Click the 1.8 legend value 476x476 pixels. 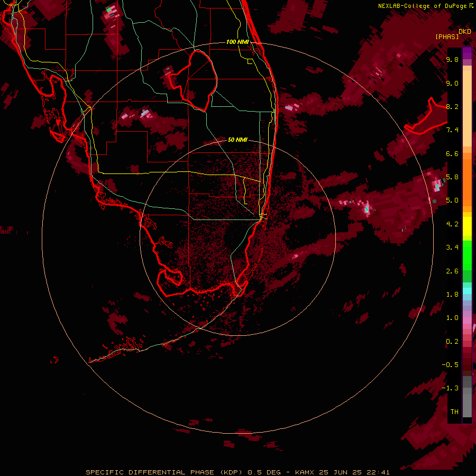point(452,295)
